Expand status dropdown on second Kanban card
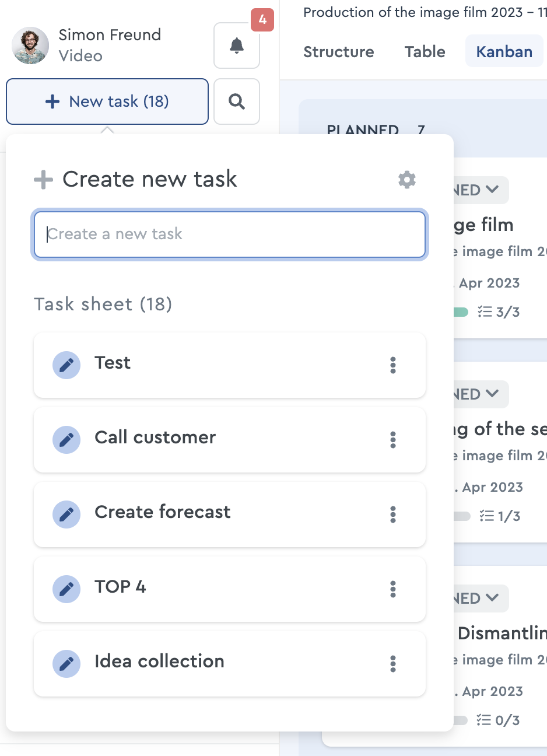 [481, 394]
